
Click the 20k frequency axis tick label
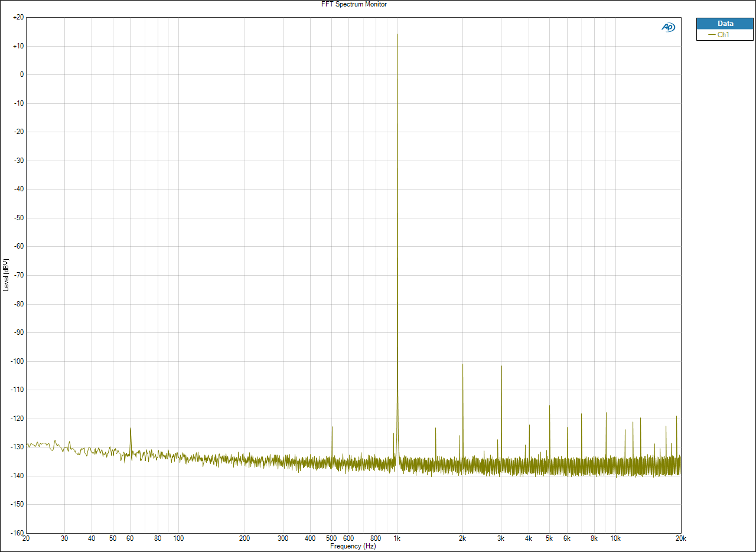tap(681, 538)
